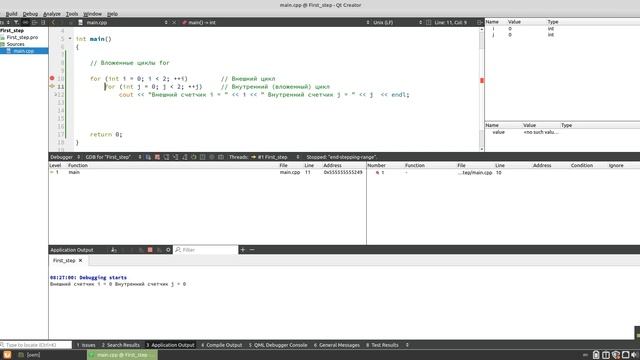
Task: Select First_step.pro in project tree
Action: (x=22, y=37)
